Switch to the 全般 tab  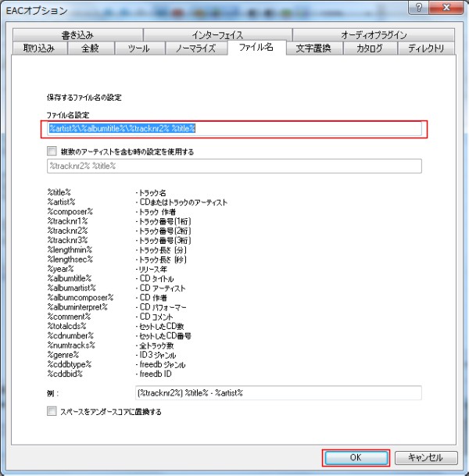pos(90,48)
